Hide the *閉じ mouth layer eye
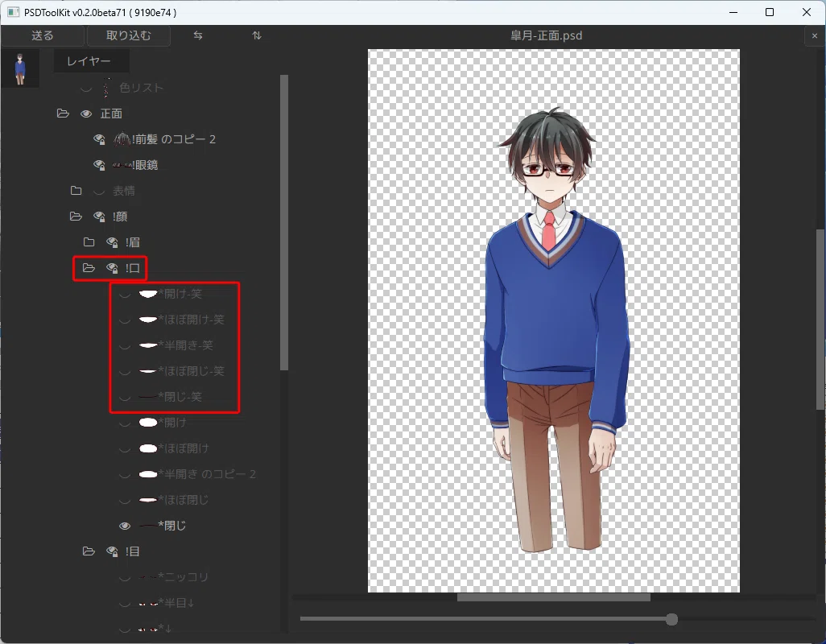826x644 pixels. pyautogui.click(x=124, y=526)
